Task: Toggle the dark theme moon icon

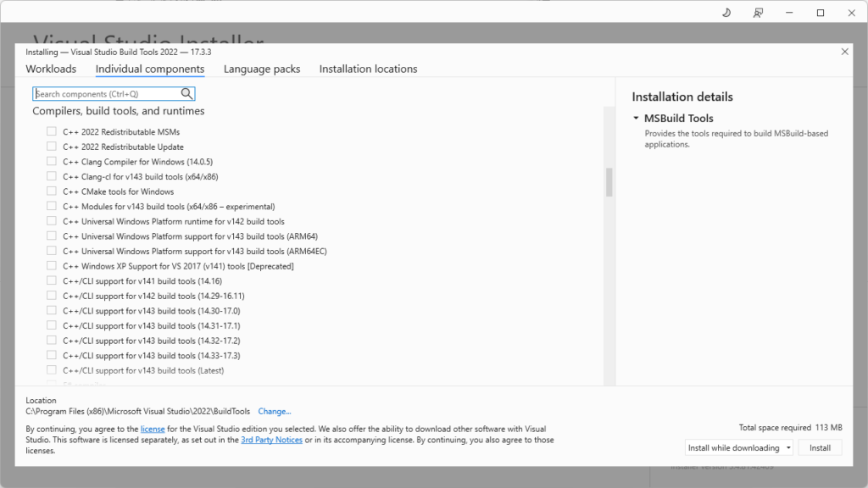Action: click(x=726, y=13)
